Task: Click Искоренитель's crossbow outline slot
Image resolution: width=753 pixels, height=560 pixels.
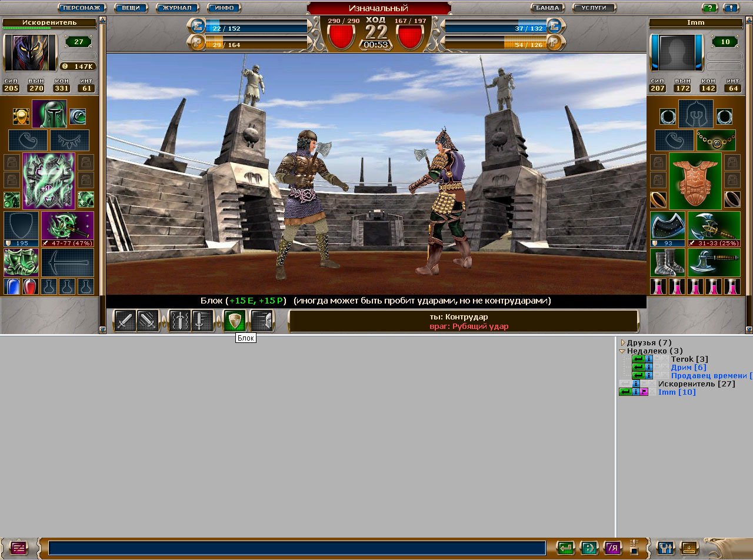Action: coord(68,262)
